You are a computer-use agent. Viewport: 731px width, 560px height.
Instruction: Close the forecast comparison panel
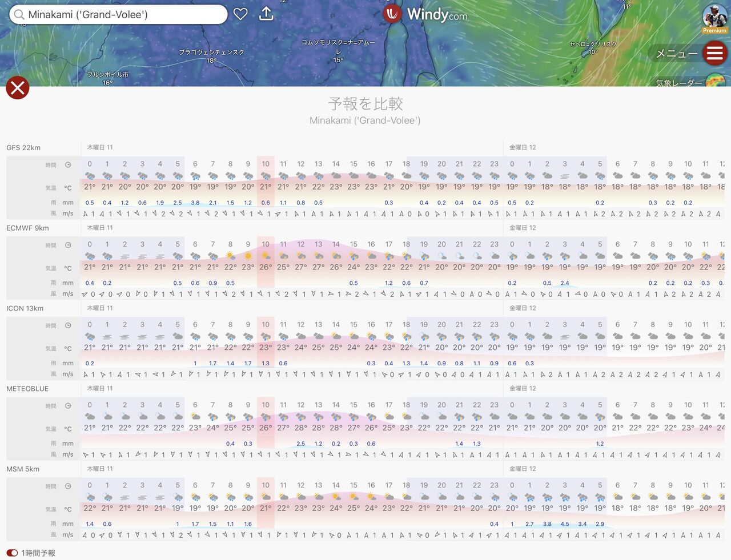tap(18, 87)
